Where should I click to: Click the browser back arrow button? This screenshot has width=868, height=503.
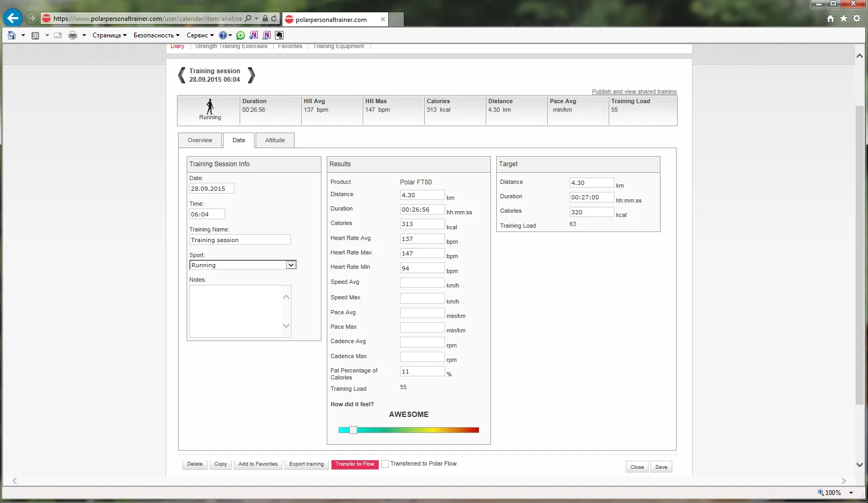coord(13,18)
